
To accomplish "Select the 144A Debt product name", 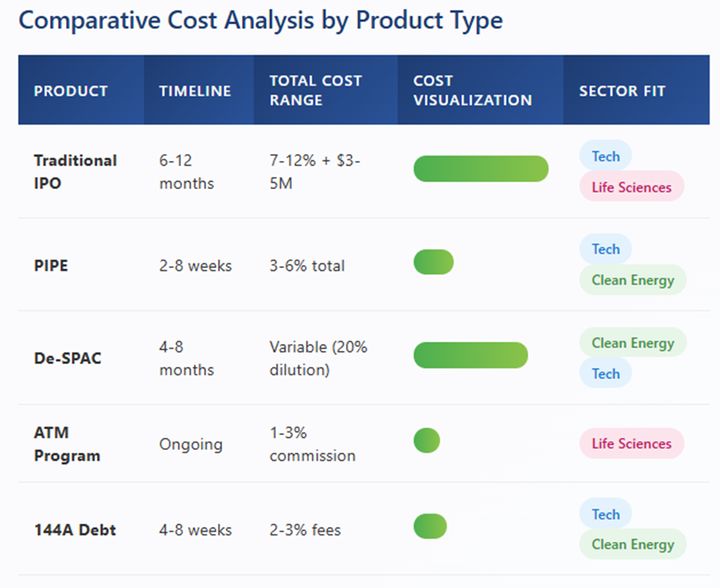I will coord(75,530).
